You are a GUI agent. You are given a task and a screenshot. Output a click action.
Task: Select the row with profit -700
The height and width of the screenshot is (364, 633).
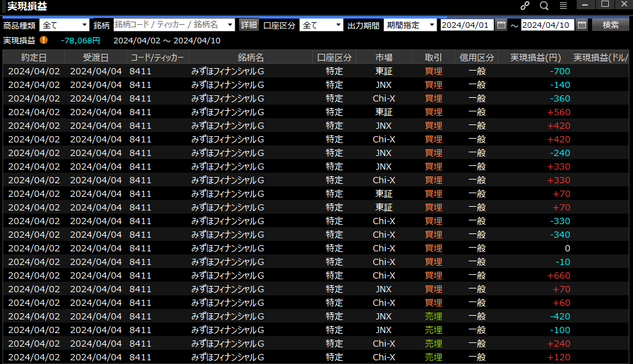click(316, 71)
